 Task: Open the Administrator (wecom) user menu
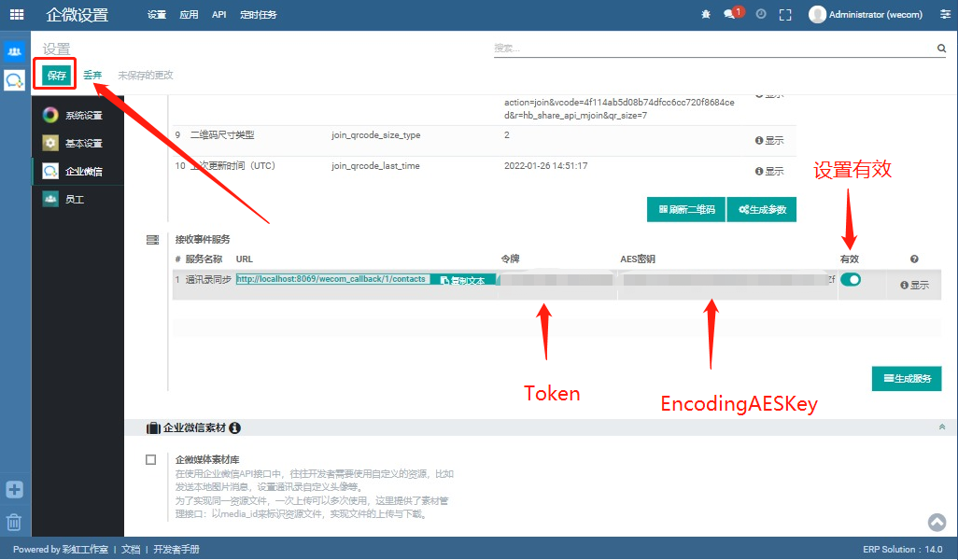click(866, 15)
